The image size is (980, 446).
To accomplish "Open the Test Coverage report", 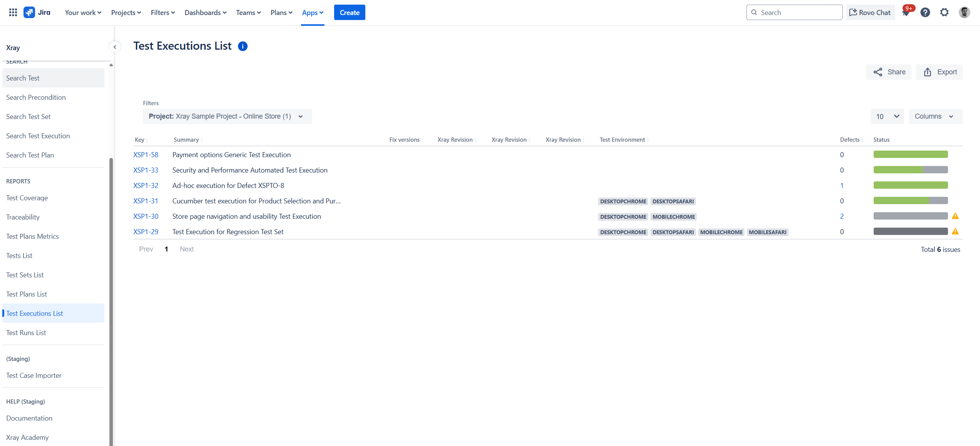I will [53, 198].
